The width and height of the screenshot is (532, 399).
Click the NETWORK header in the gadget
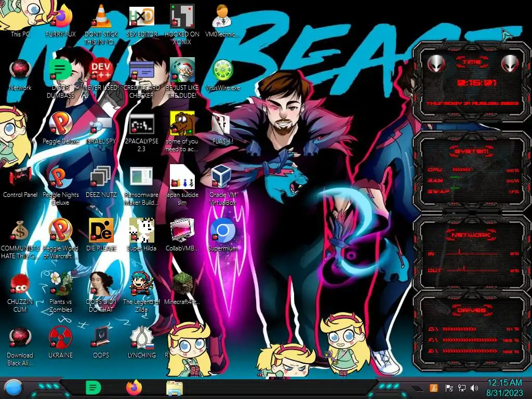pyautogui.click(x=471, y=235)
